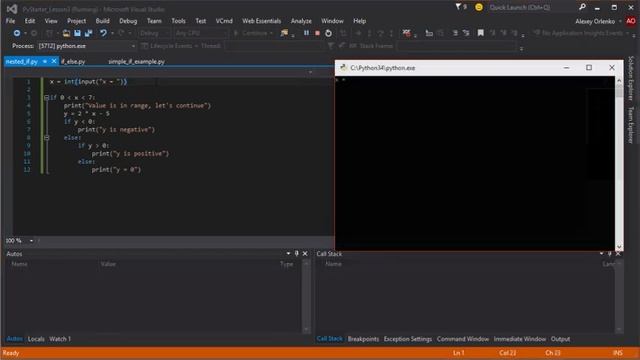Switch to the Output tab
640x360 pixels.
560,339
